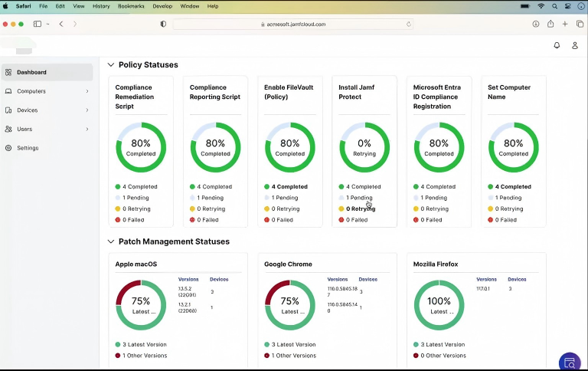The height and width of the screenshot is (371, 588).
Task: Open the user account profile icon
Action: [574, 45]
